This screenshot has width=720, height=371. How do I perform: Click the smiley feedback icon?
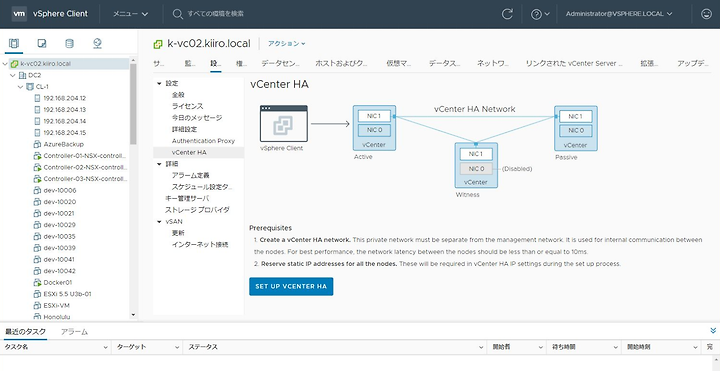[706, 14]
